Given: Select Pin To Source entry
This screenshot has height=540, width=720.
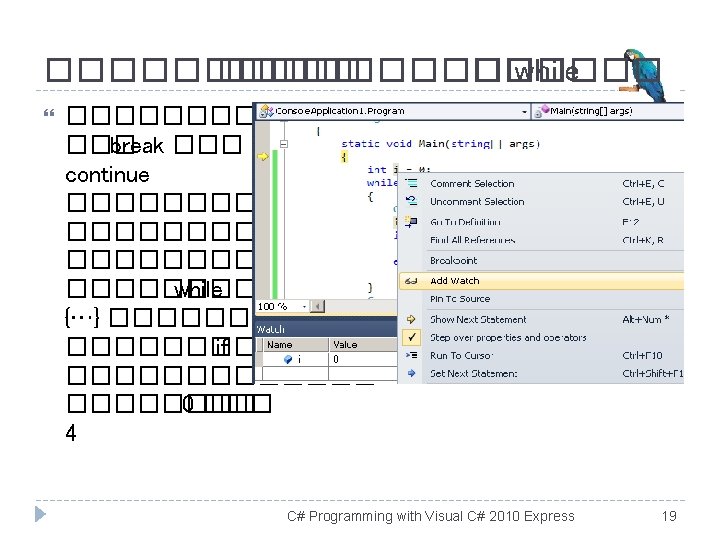Looking at the screenshot, I should tap(542, 299).
